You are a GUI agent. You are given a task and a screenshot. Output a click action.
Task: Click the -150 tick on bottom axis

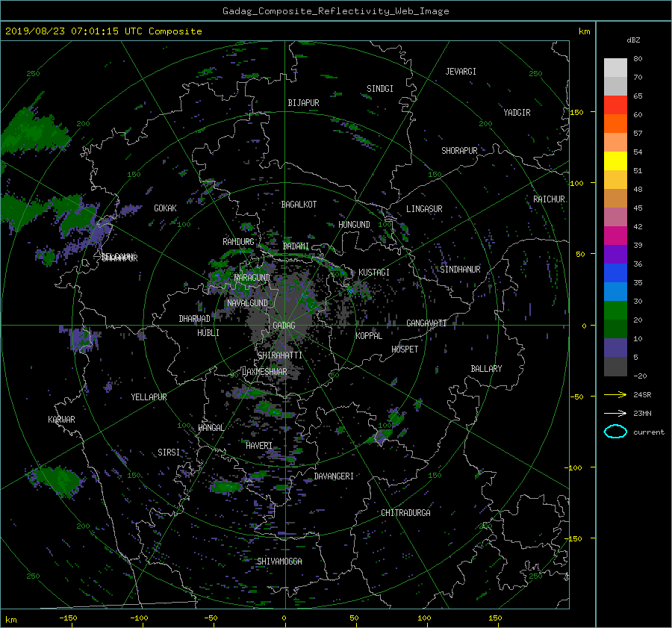pyautogui.click(x=68, y=618)
